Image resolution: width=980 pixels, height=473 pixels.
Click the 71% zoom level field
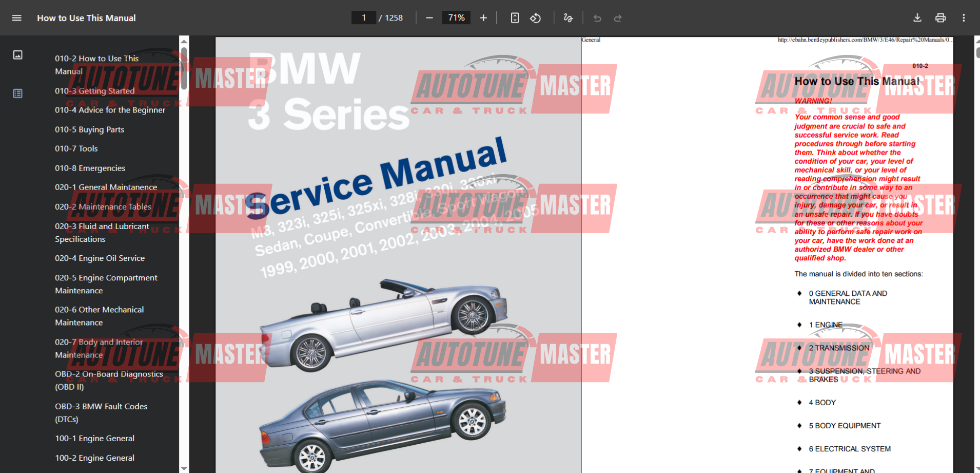[x=456, y=18]
